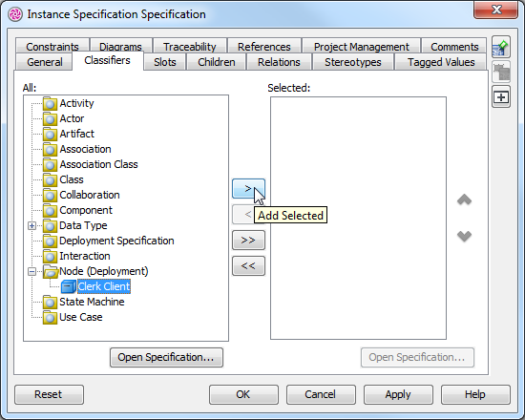525x420 pixels.
Task: Open the Project Management tab
Action: point(361,47)
